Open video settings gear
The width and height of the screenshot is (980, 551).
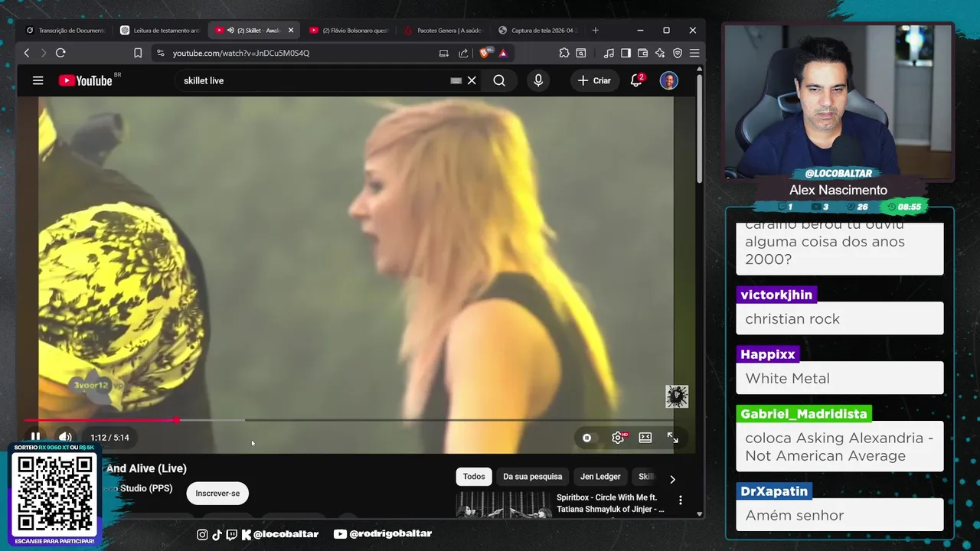click(618, 438)
